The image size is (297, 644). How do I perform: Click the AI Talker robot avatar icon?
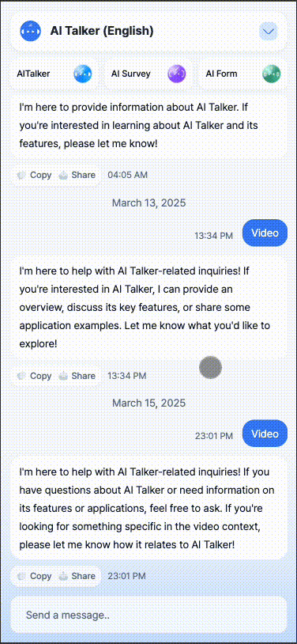30,31
